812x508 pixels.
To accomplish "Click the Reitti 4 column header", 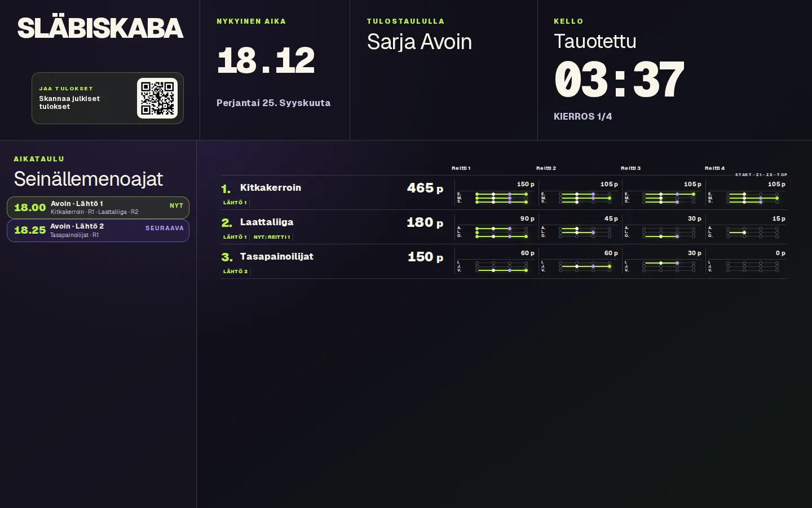I will (x=715, y=168).
